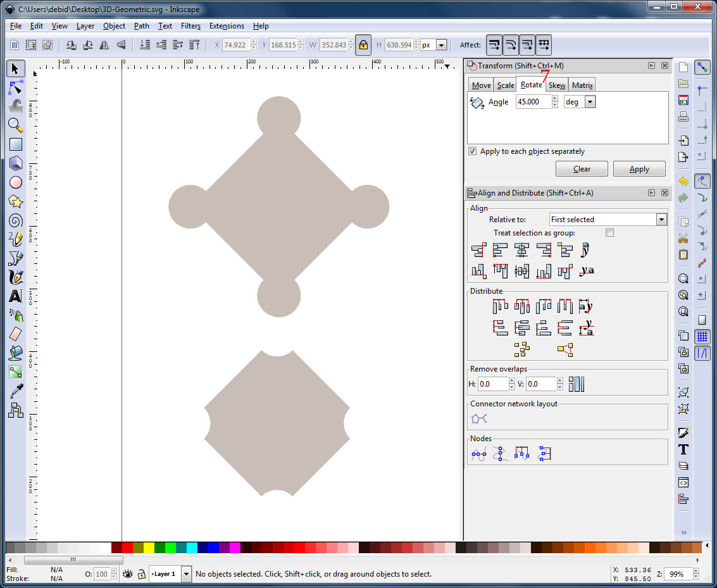Open the Layer selection dropdown at bottom
This screenshot has height=588, width=717.
click(x=185, y=574)
